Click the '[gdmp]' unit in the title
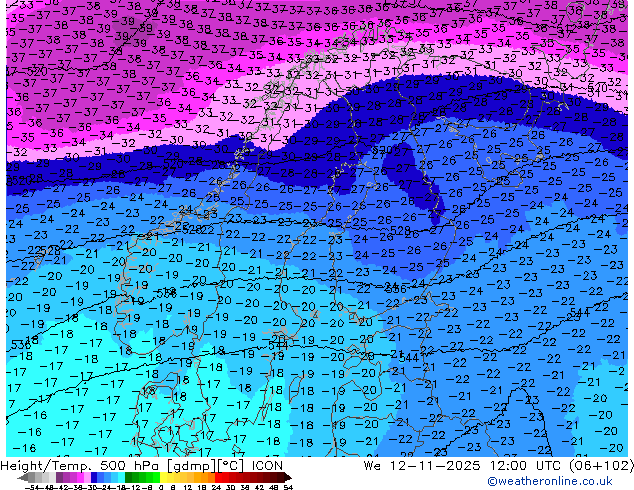 [192, 466]
